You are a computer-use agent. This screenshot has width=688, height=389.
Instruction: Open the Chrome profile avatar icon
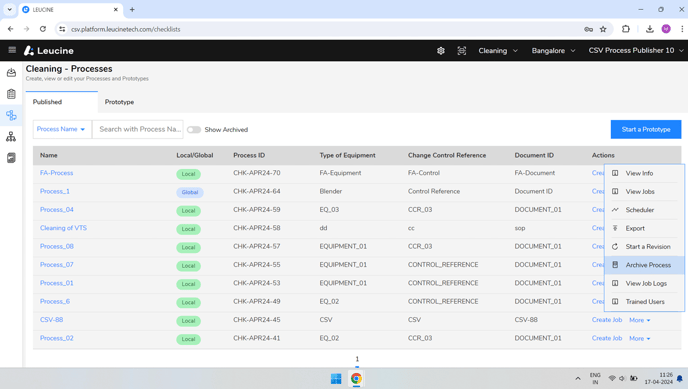(x=666, y=29)
